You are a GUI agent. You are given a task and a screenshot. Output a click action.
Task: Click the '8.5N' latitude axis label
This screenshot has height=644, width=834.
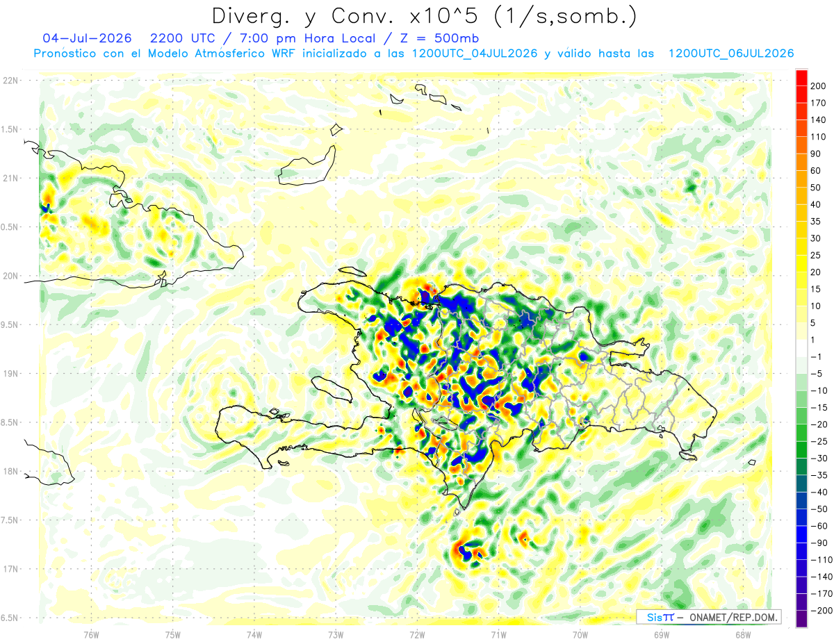(10, 423)
